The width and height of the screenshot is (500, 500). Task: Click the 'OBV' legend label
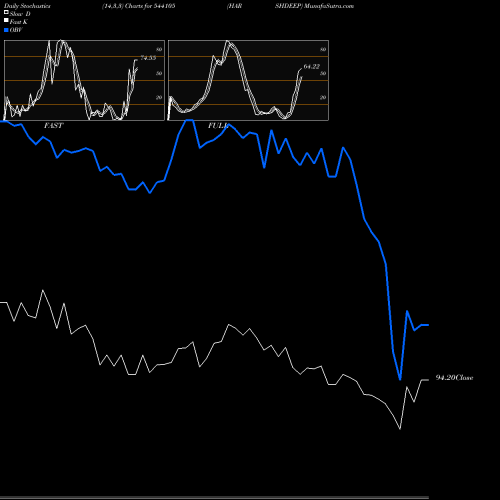pos(16,30)
